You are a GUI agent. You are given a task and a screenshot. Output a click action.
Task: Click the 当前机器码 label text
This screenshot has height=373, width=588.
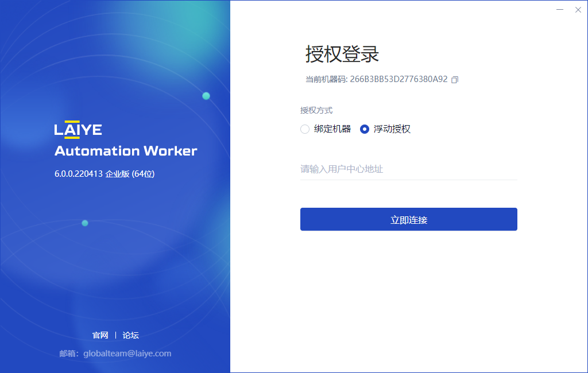point(326,79)
